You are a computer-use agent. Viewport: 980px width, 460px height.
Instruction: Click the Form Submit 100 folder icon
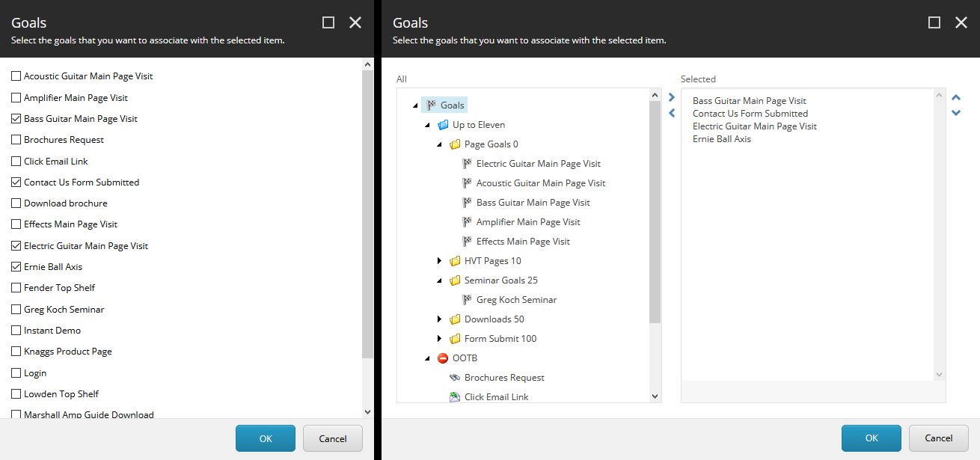click(x=455, y=339)
